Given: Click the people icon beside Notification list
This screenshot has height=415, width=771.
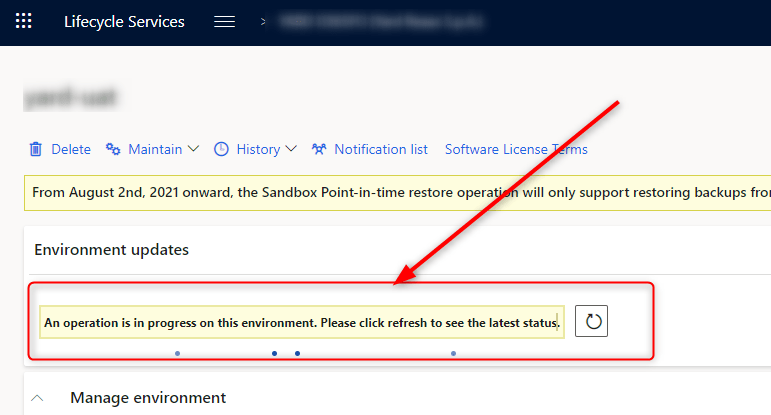Looking at the screenshot, I should pos(319,149).
